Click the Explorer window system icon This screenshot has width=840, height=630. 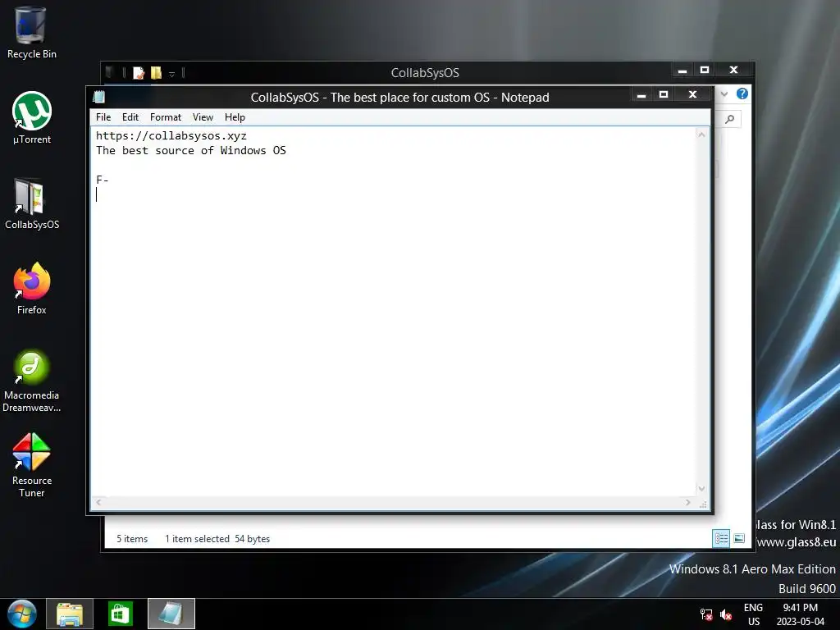pos(109,72)
